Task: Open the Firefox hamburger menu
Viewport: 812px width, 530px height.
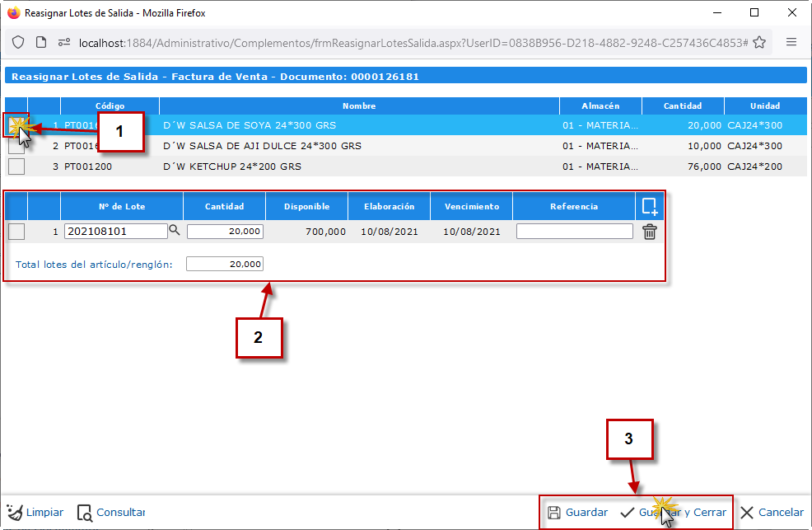Action: [x=791, y=43]
